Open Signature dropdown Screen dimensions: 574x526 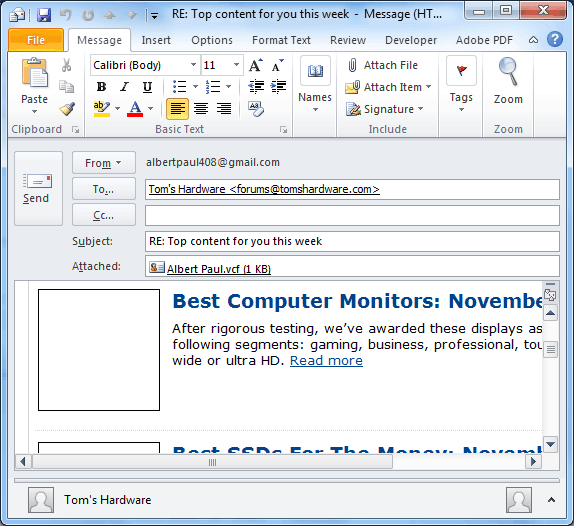click(384, 109)
